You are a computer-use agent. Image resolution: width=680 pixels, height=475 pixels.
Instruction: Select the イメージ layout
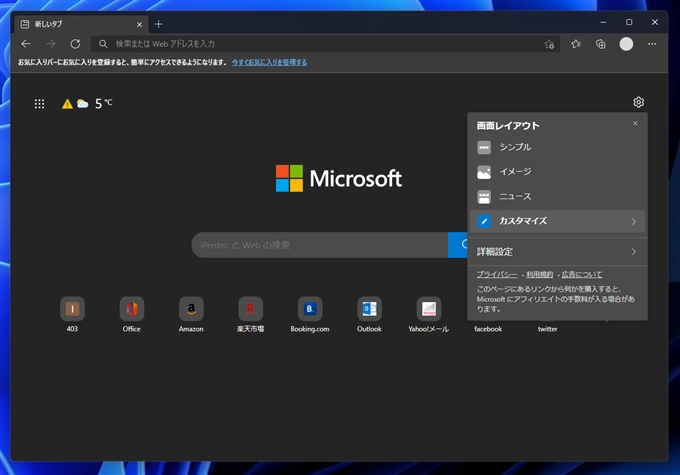[x=557, y=172]
